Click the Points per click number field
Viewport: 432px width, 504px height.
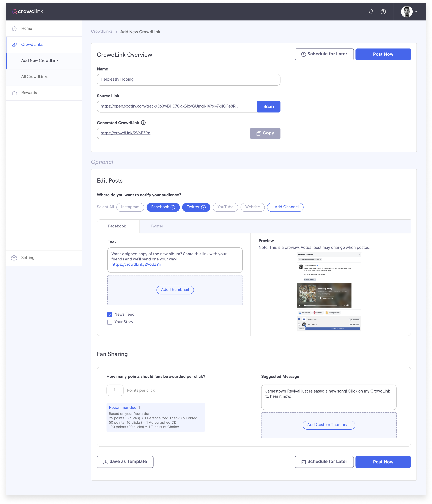(115, 390)
